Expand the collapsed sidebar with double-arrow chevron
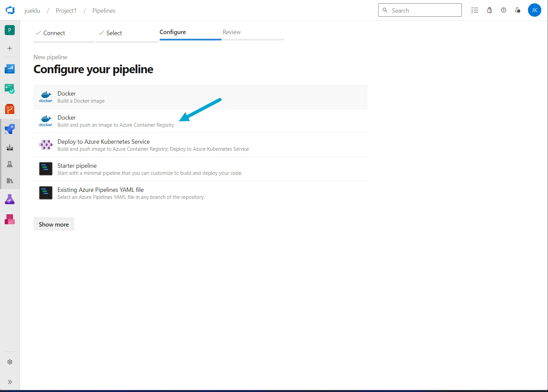The width and height of the screenshot is (548, 392). pos(10,382)
